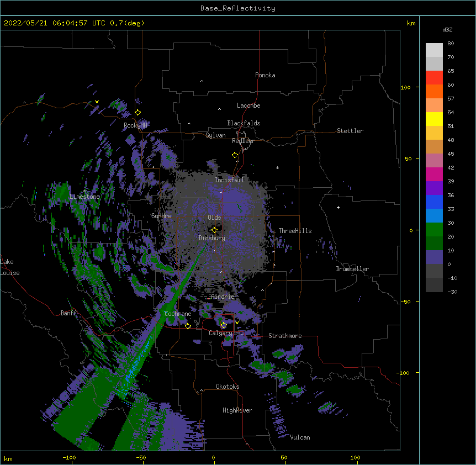
Task: Click the Ponoka city label
Action: 265,75
